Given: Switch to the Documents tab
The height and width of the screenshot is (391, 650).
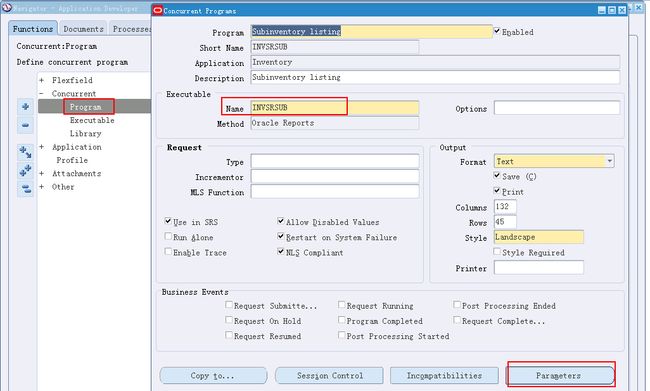Looking at the screenshot, I should click(x=83, y=29).
